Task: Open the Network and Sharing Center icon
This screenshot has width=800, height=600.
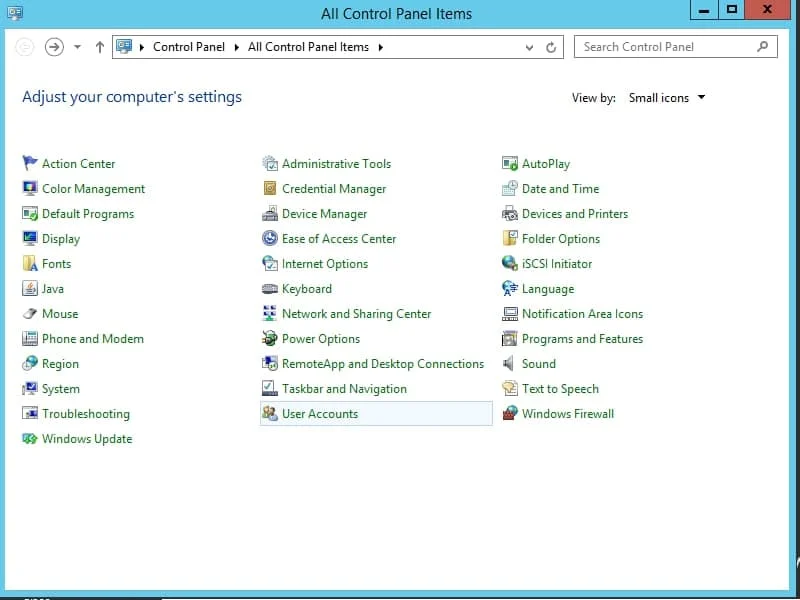Action: tap(269, 313)
